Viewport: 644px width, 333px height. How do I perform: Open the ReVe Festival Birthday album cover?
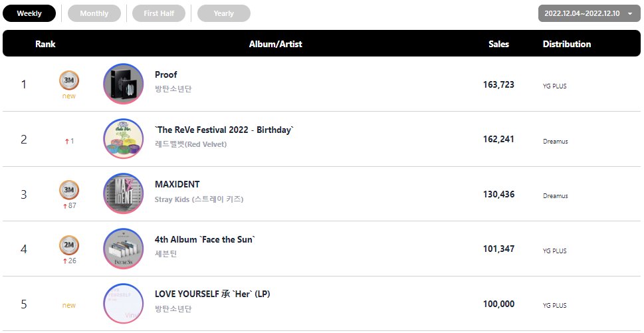[123, 139]
